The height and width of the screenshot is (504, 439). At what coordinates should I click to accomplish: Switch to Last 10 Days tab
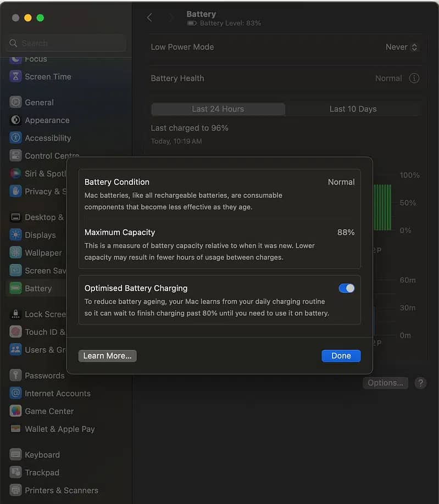(353, 109)
